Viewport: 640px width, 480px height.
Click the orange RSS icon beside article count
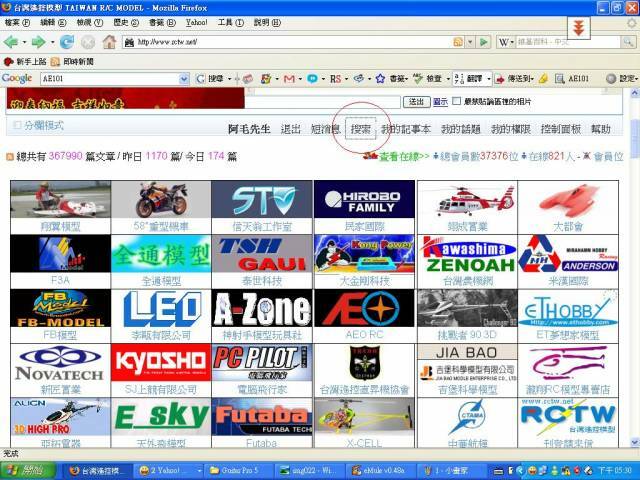click(10, 157)
